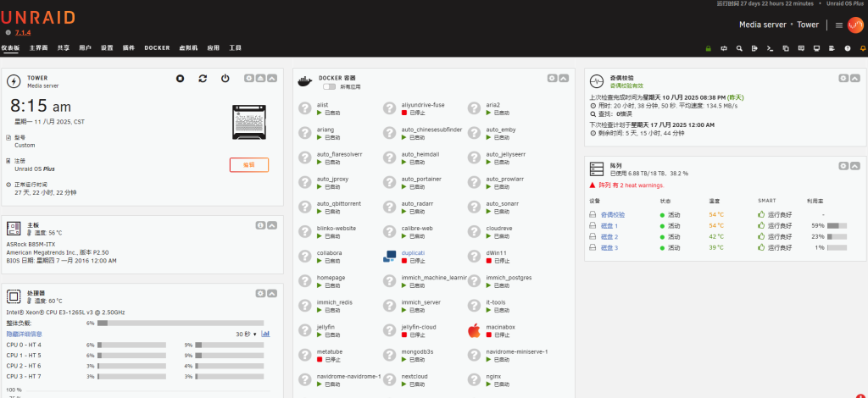Screen dimensions: 868x398
Task: Open the 仪表板 tab
Action: [x=10, y=48]
